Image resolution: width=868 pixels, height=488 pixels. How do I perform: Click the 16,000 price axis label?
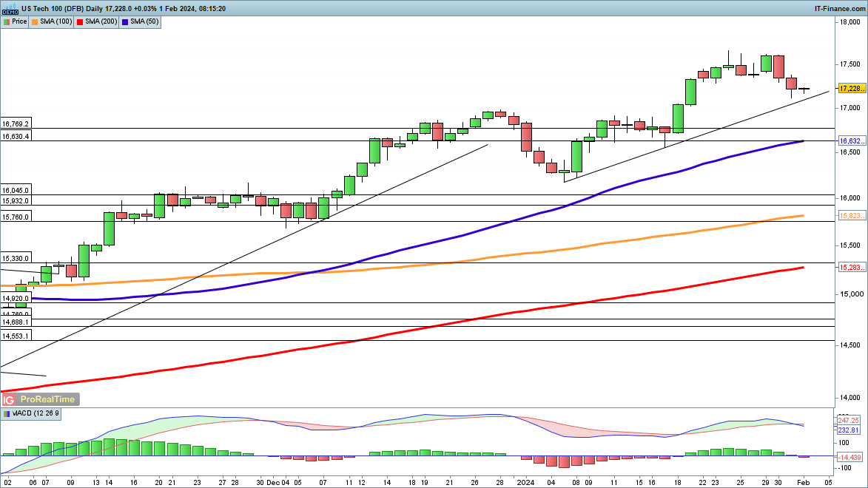click(x=850, y=198)
